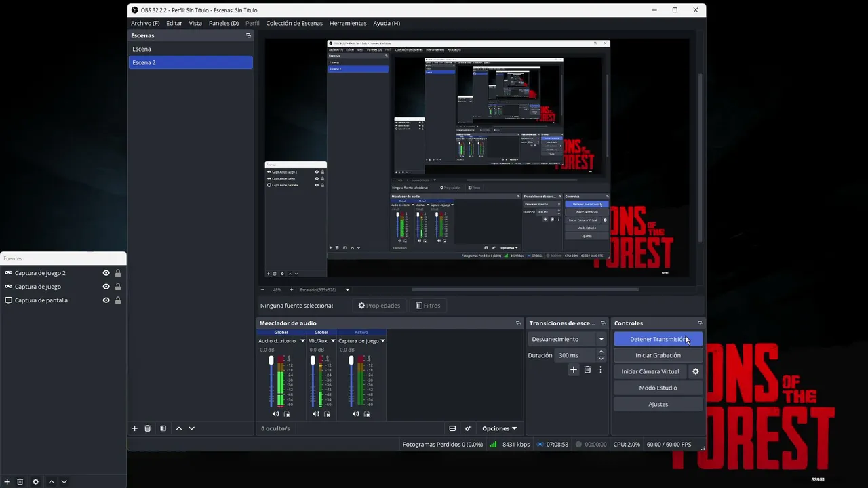
Task: Float the Mezclador de audio dock panel
Action: 518,323
